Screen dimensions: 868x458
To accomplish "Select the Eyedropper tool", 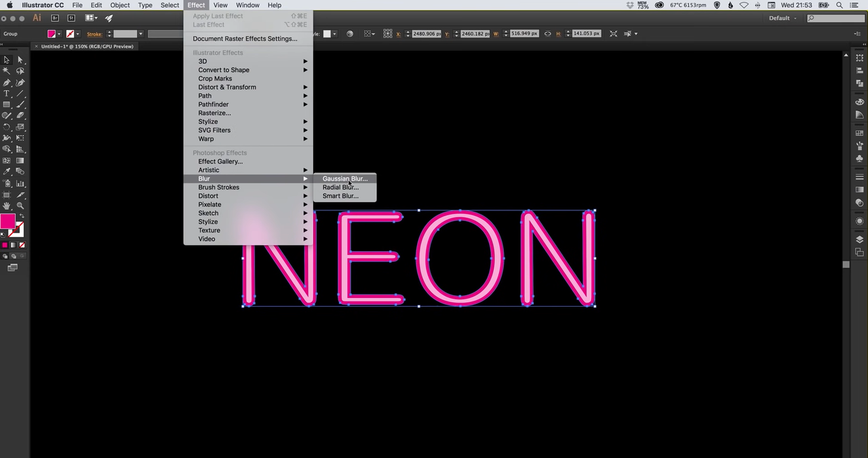I will [x=7, y=172].
